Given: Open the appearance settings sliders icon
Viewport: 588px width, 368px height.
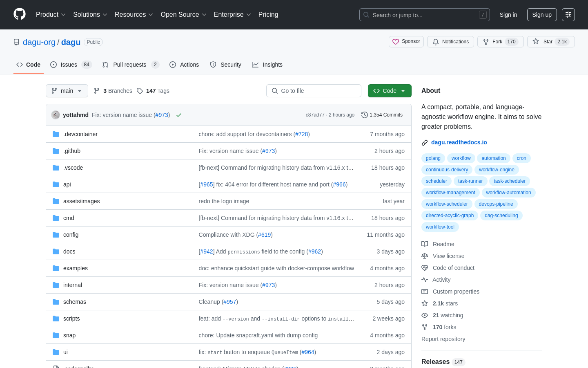Looking at the screenshot, I should tap(568, 15).
